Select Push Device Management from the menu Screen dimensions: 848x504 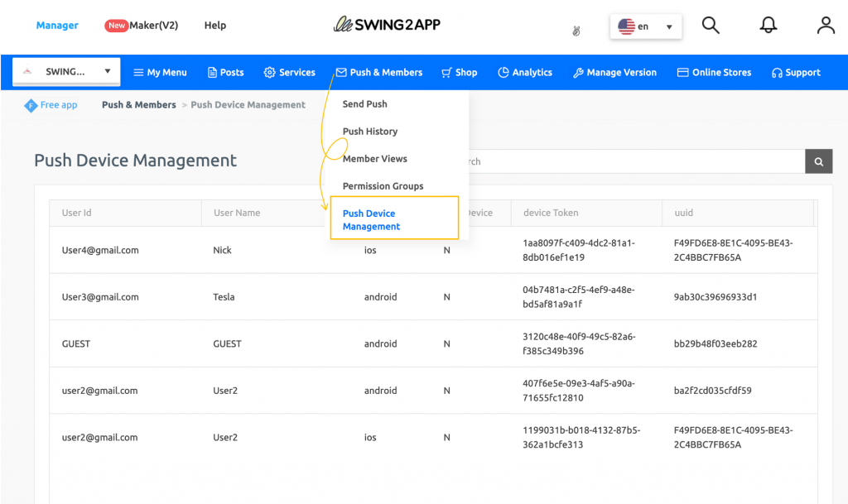tap(370, 218)
